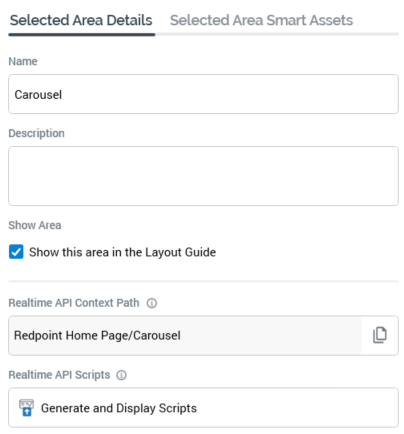
Task: Click the dark underline beneath the active tab
Action: [82, 34]
